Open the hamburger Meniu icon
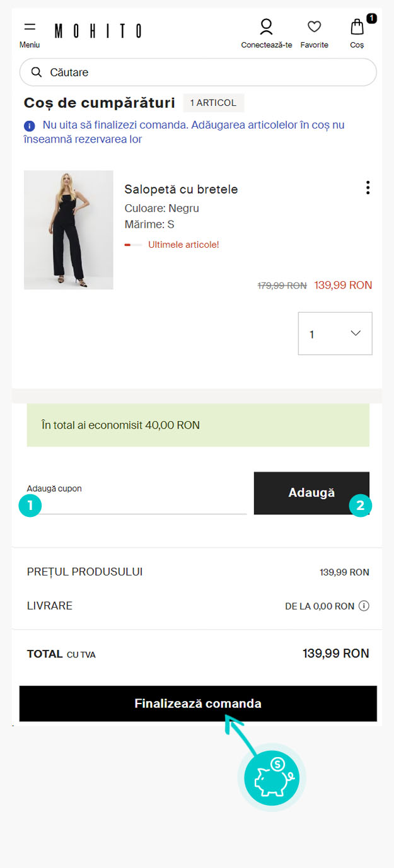The width and height of the screenshot is (394, 868). pos(30,28)
